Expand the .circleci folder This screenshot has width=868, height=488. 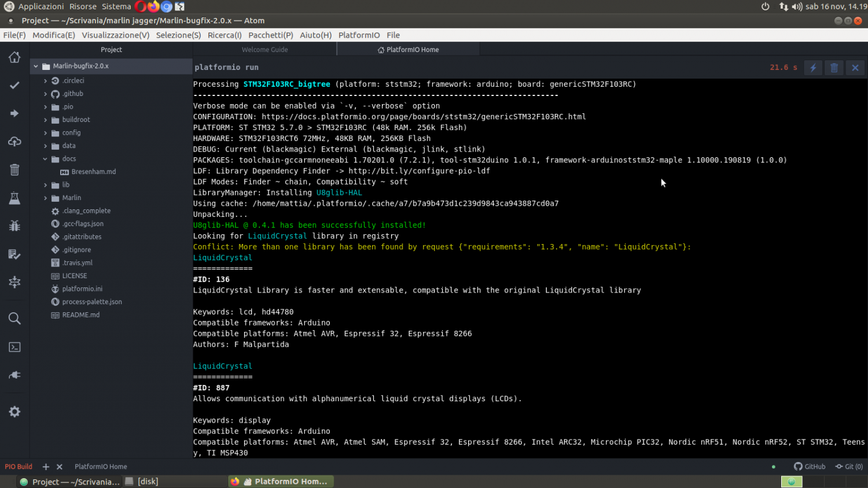coord(46,81)
